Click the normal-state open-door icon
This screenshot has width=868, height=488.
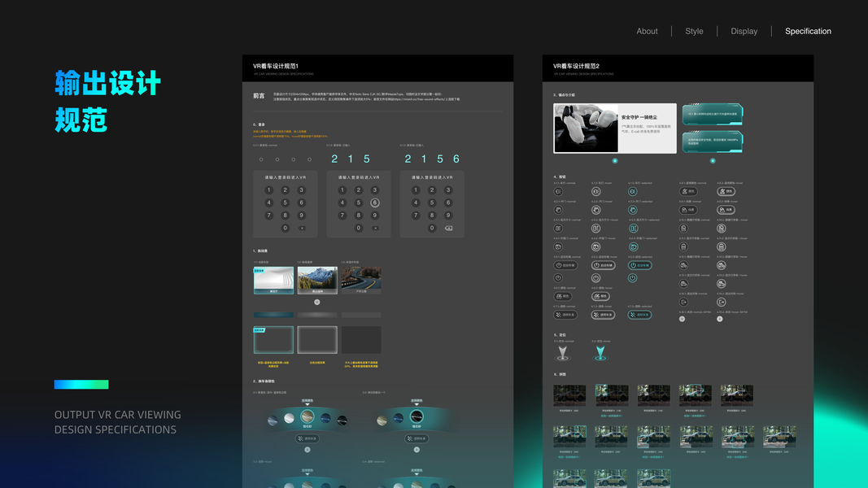click(558, 211)
